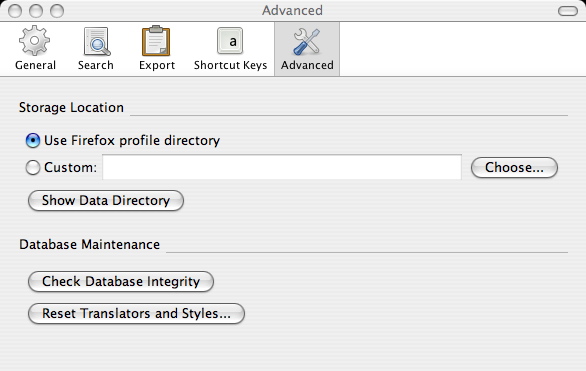
Task: Close the Advanced preferences window
Action: pyautogui.click(x=15, y=11)
